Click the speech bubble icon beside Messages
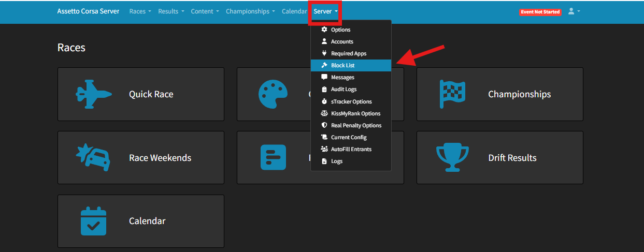The height and width of the screenshot is (252, 644). pos(324,77)
